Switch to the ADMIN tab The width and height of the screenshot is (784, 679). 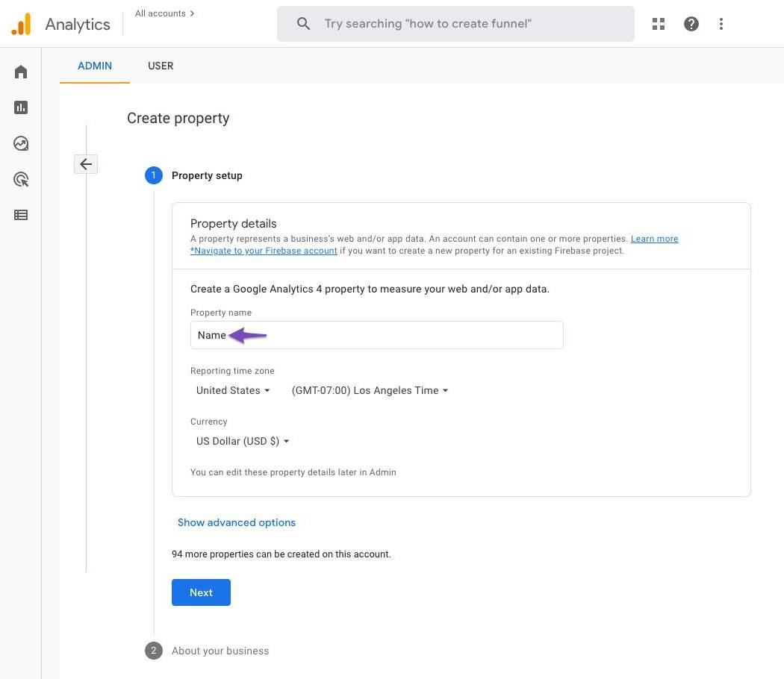(x=95, y=66)
